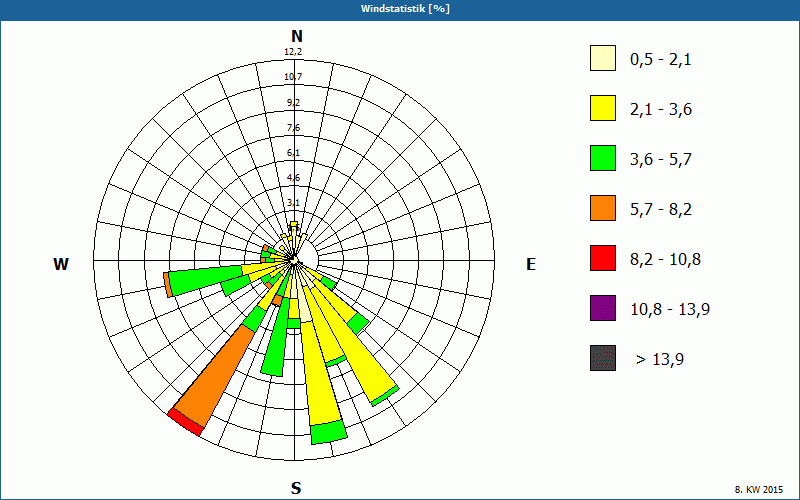The image size is (800, 500).
Task: Click the yellow 2,1 - 3,6 legend swatch
Action: [603, 108]
